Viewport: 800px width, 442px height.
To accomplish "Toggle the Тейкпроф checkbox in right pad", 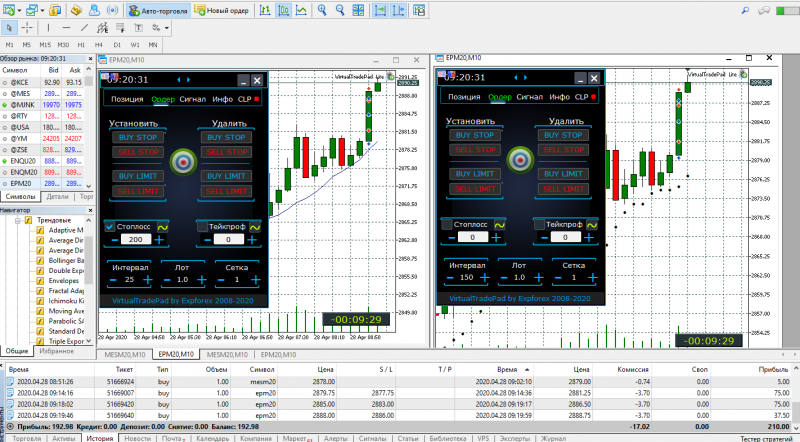I will point(539,224).
